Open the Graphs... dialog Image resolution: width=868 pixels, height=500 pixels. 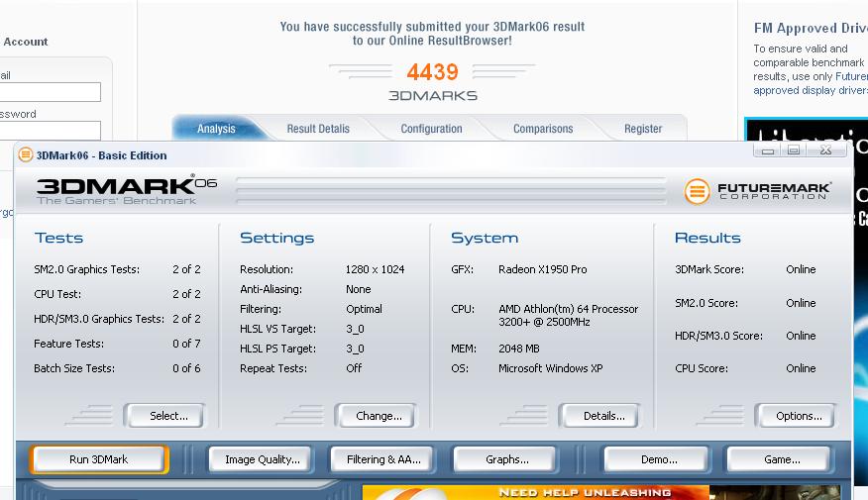506,459
